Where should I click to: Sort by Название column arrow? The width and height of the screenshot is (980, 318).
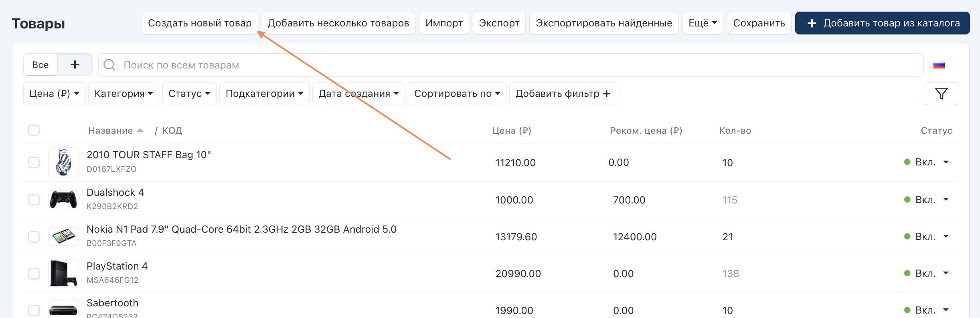140,131
